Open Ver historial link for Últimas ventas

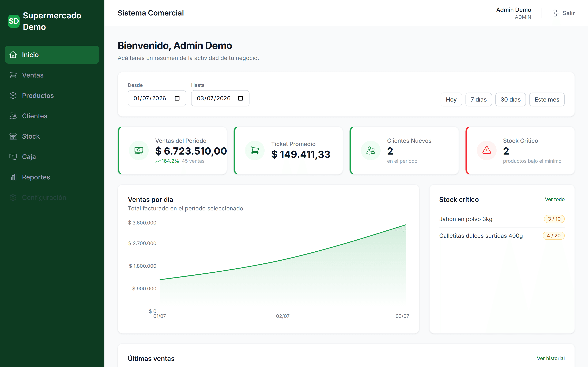(551, 358)
